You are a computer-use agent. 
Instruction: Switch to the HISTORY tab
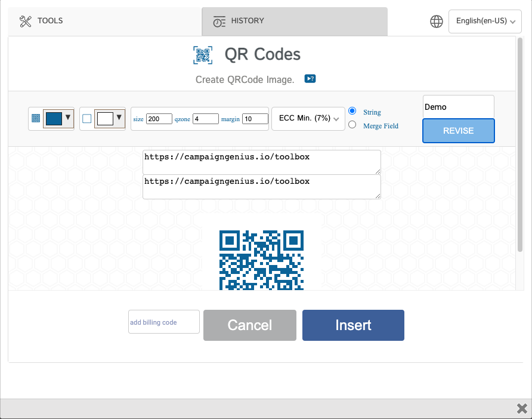[295, 21]
